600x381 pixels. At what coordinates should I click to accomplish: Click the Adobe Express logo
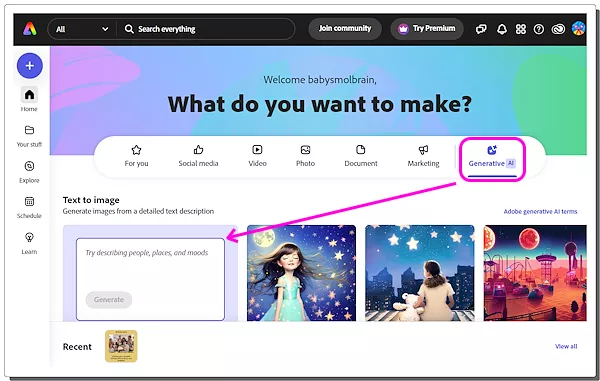[29, 29]
